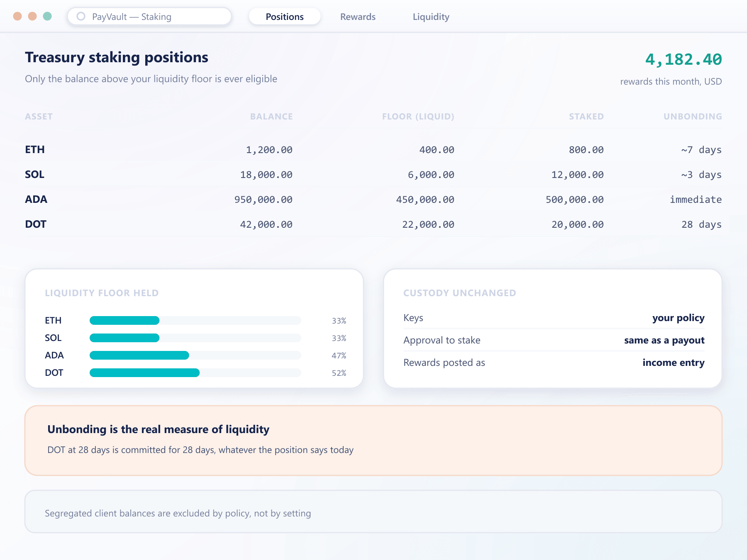Click the ETH liquidity floor progress bar

(195, 320)
